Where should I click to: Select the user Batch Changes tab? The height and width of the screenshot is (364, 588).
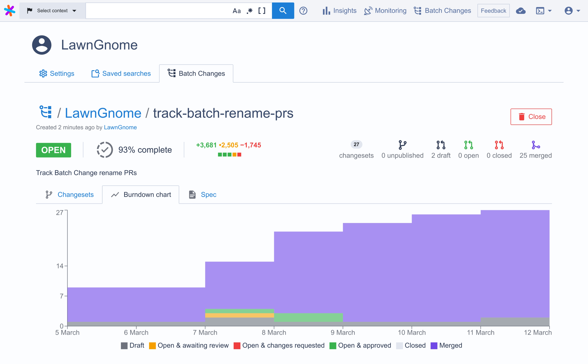(x=196, y=73)
